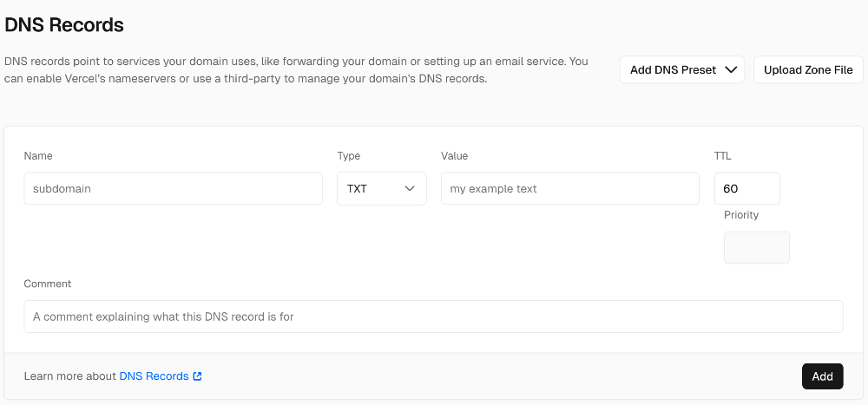
Task: Click the Name field label
Action: click(x=38, y=156)
